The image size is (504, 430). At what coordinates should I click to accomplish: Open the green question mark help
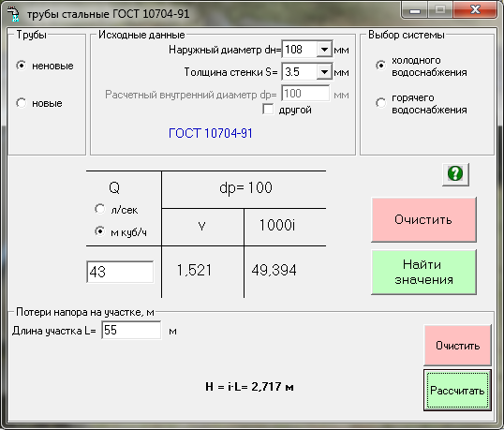click(x=455, y=174)
